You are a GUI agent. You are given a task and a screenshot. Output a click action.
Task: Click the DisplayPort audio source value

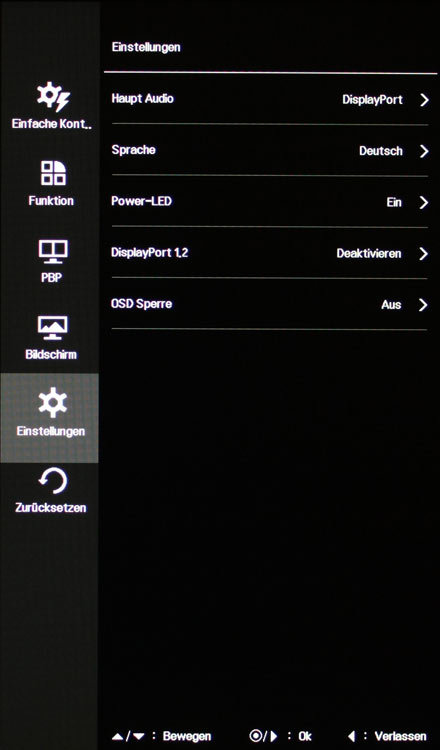[x=373, y=100]
